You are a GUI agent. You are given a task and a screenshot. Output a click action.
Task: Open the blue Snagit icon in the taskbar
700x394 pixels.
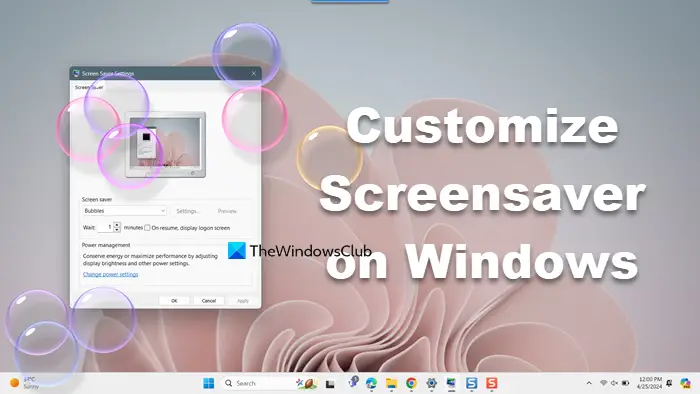click(x=471, y=383)
